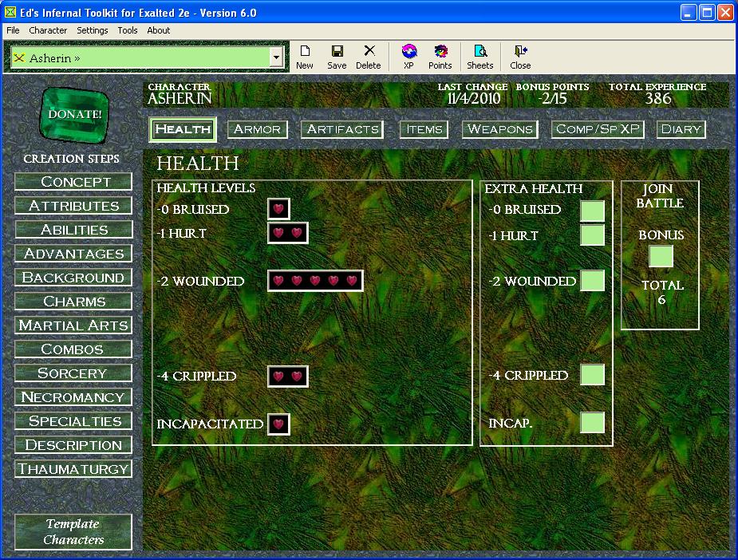Switch to the Diary tab
The image size is (738, 560).
click(x=681, y=129)
